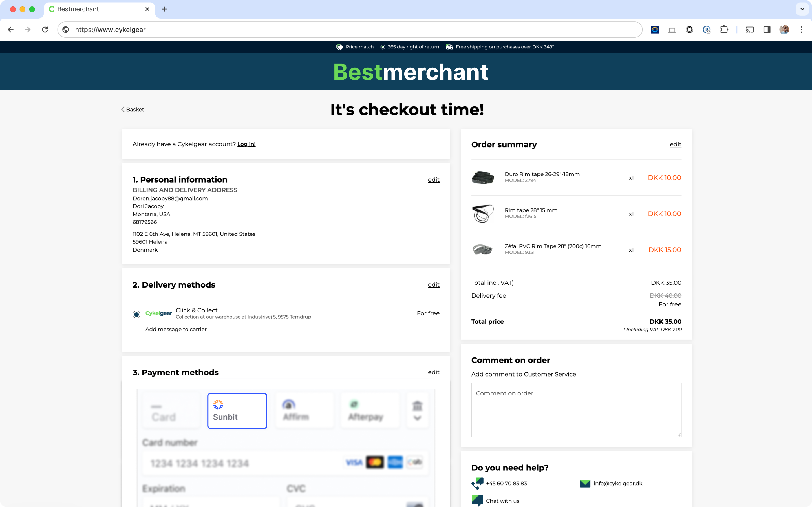Image resolution: width=812 pixels, height=507 pixels.
Task: Click the browser reload icon
Action: tap(45, 30)
